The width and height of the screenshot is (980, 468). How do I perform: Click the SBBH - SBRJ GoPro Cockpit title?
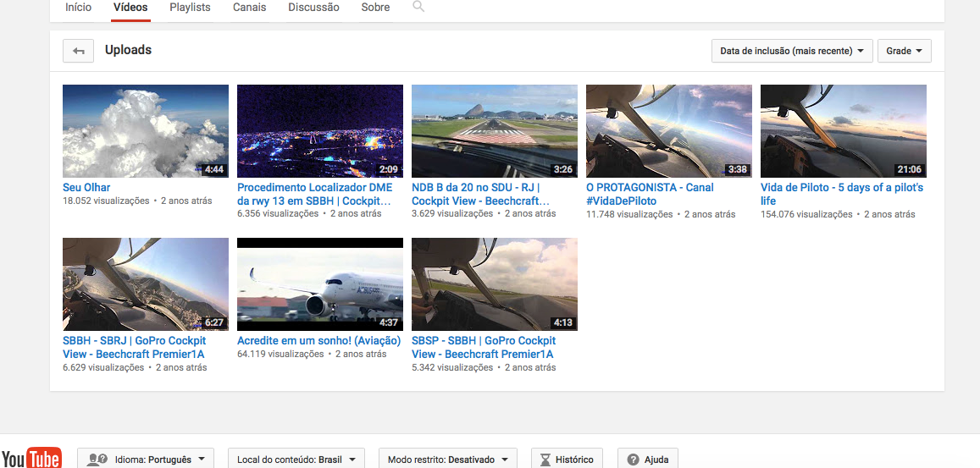(135, 347)
